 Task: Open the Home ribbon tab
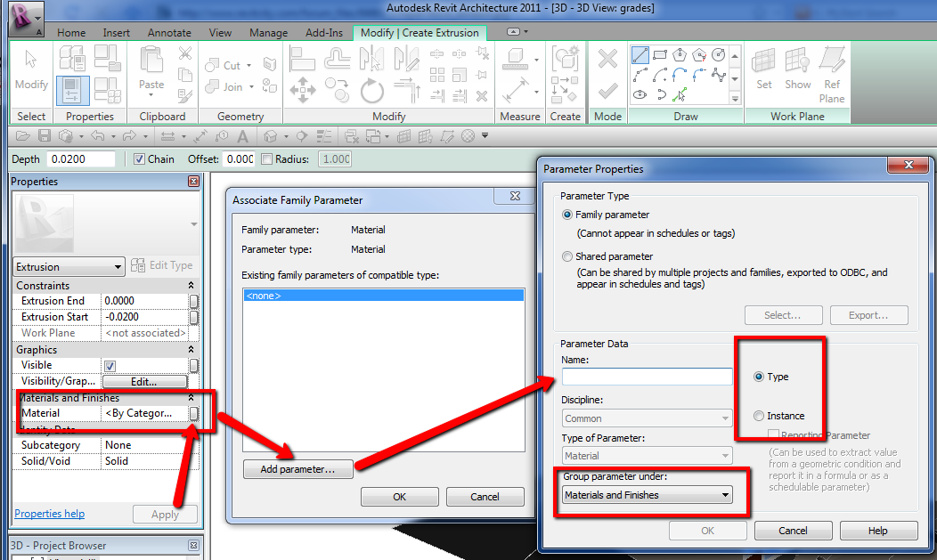[71, 33]
